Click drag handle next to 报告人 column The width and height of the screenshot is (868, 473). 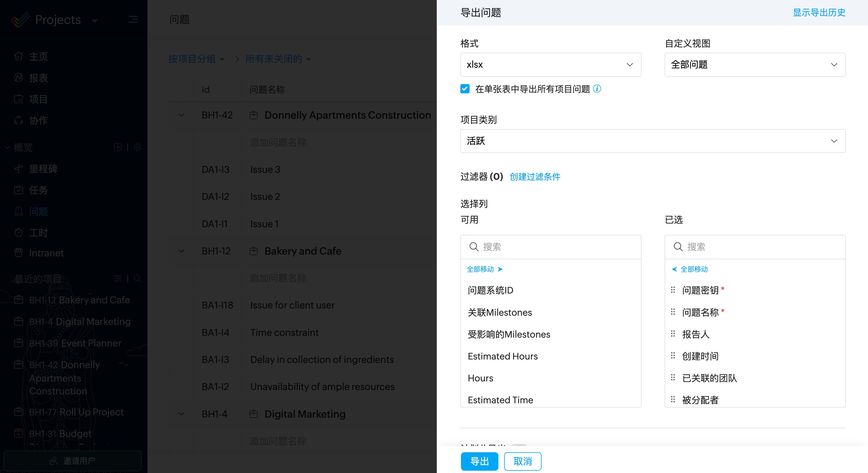(673, 334)
